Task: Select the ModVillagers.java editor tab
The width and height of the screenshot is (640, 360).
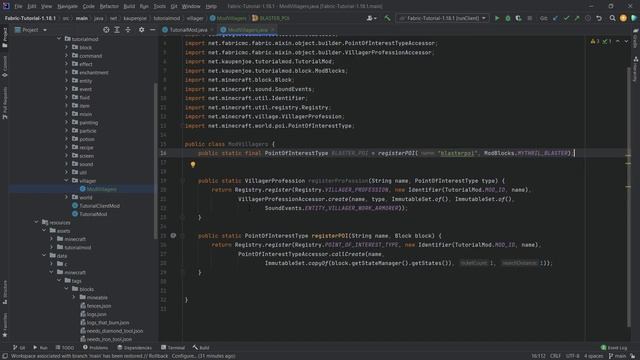Action: (x=247, y=30)
